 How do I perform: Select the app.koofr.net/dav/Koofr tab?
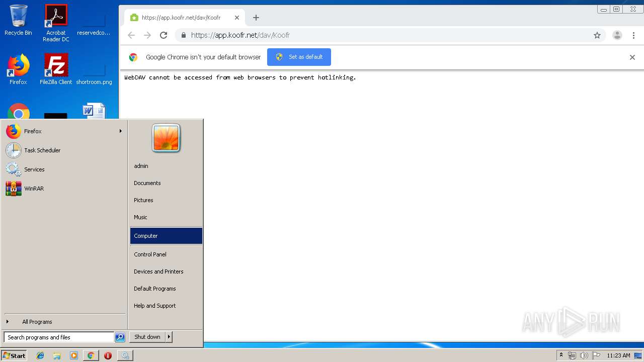point(184,18)
